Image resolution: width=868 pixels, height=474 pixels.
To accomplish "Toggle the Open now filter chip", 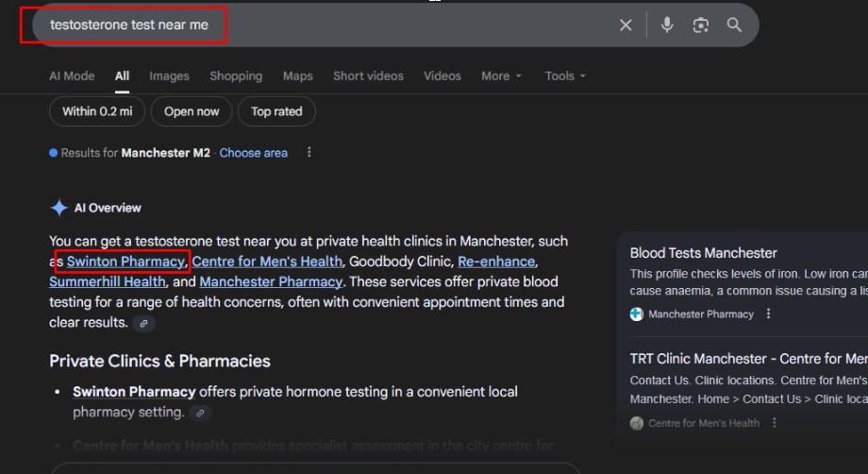I will coord(192,111).
